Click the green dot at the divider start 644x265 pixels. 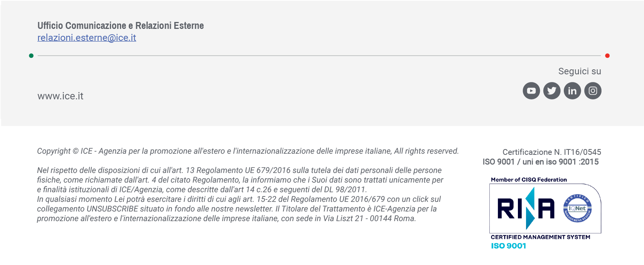pyautogui.click(x=31, y=56)
